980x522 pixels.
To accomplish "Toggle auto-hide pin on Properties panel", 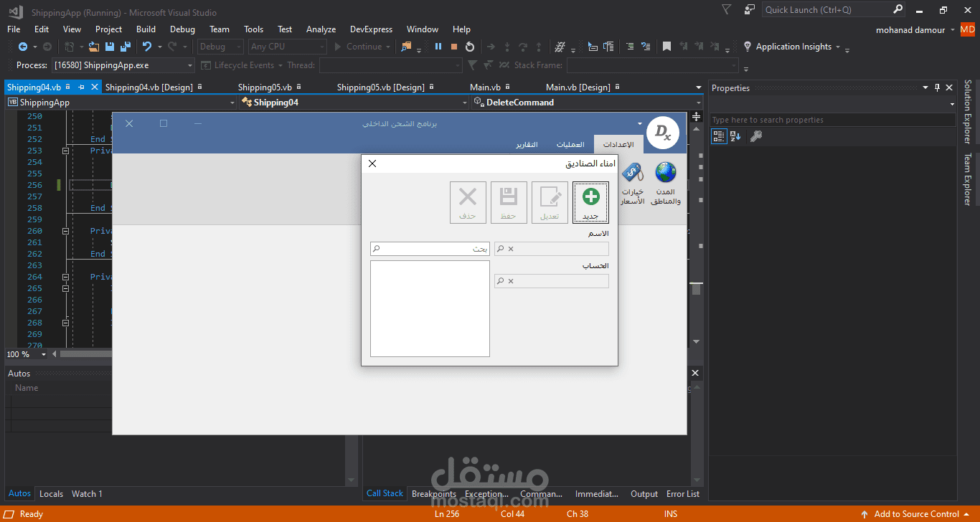I will tap(937, 88).
